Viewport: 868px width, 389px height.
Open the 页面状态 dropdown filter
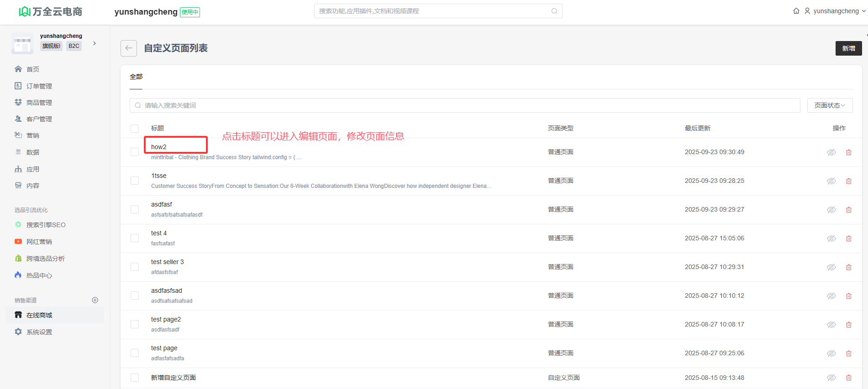(x=829, y=105)
